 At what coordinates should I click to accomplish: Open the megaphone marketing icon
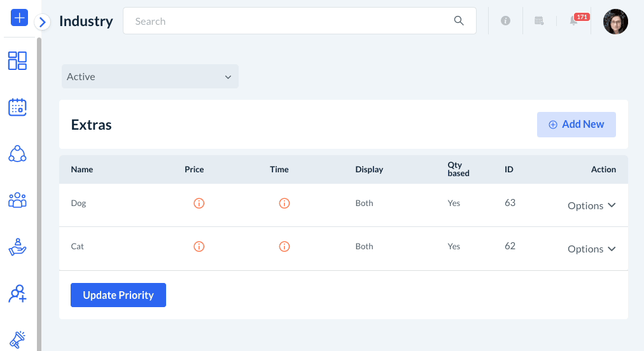pyautogui.click(x=17, y=340)
